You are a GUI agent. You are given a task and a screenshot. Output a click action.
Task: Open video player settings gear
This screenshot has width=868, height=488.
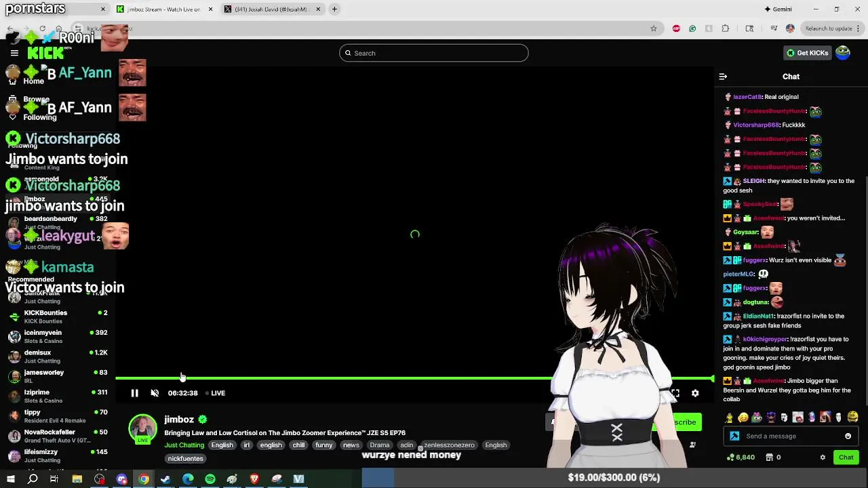click(x=695, y=393)
